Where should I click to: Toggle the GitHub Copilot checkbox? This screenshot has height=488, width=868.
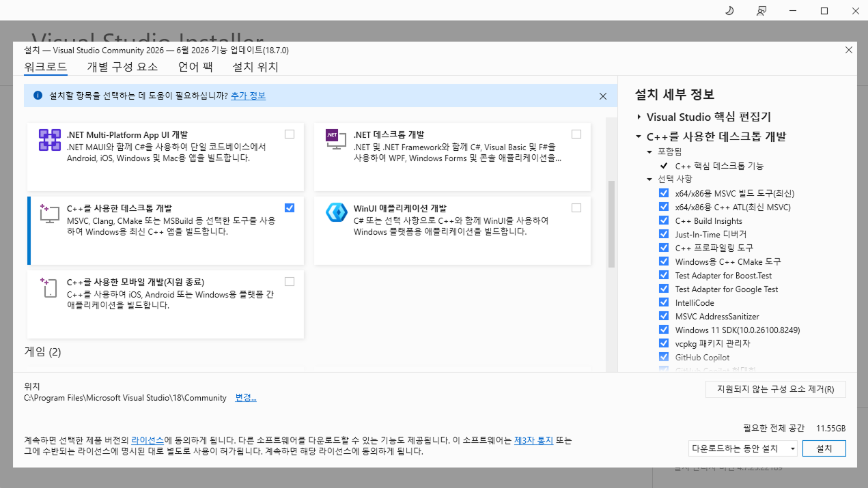pos(664,357)
